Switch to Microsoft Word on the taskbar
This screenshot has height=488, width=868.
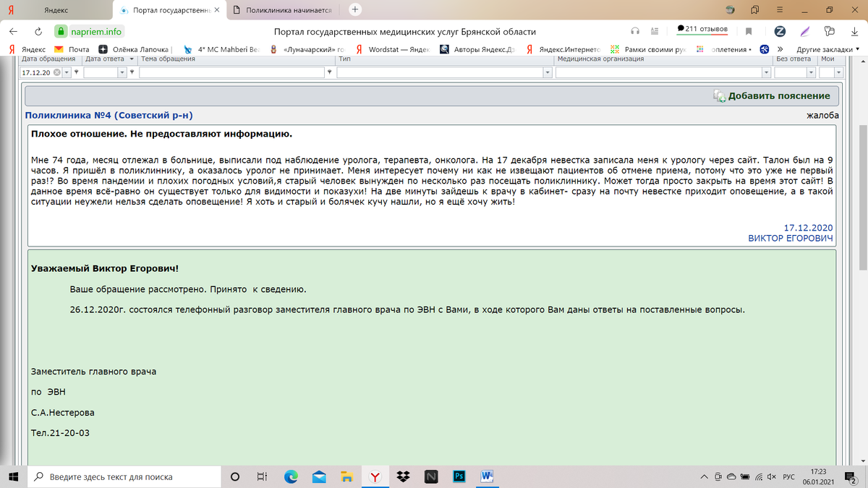tap(487, 476)
